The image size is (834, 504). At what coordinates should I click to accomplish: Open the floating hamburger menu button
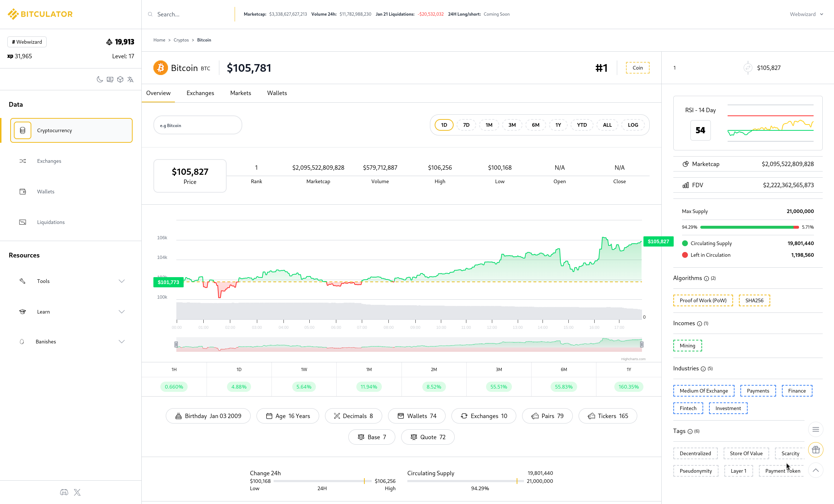click(816, 429)
